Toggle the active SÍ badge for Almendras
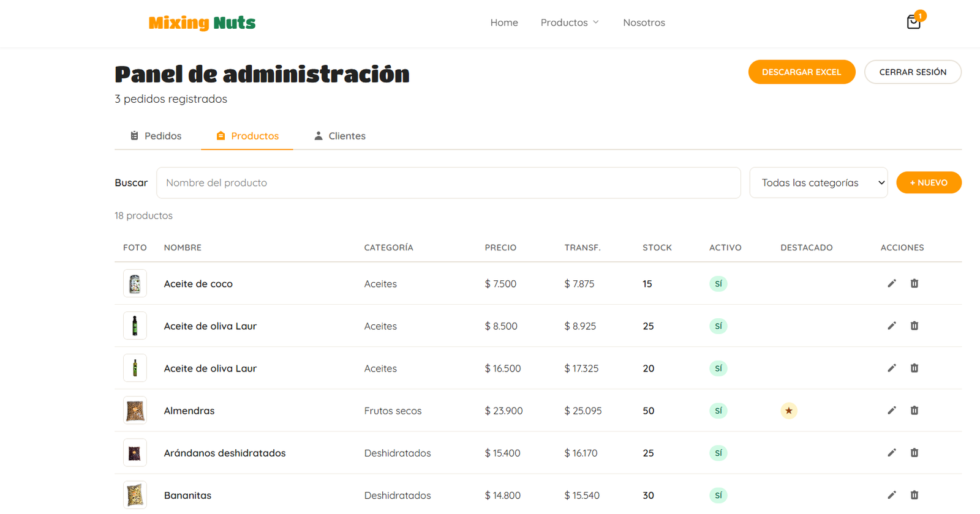This screenshot has height=514, width=980. point(718,411)
